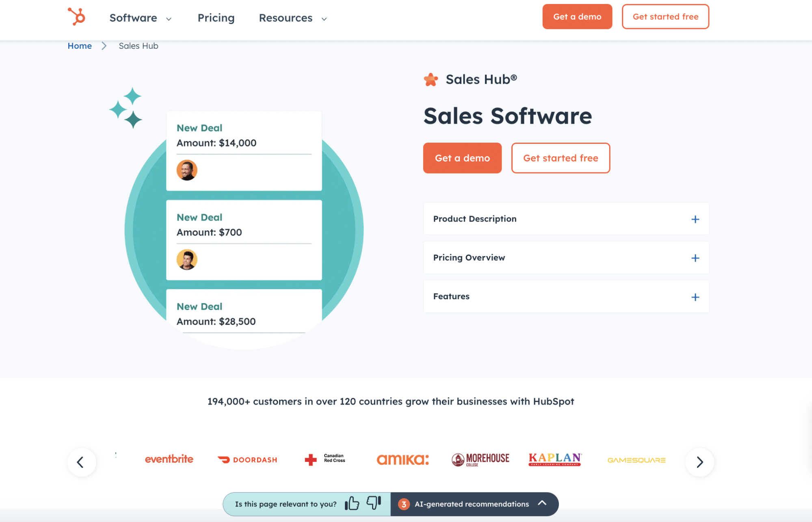Click the orange Sales Hub star icon
This screenshot has width=812, height=522.
pos(431,79)
